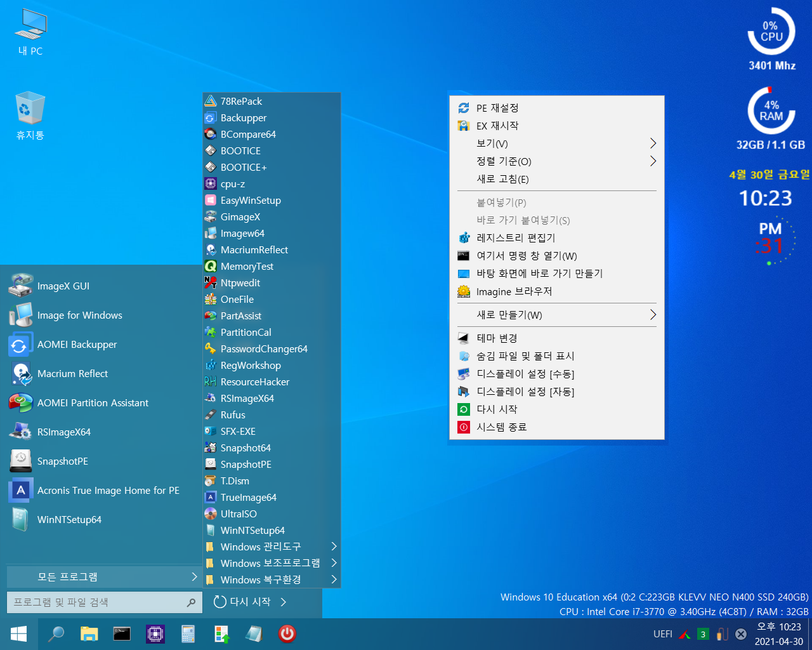The width and height of the screenshot is (812, 650).
Task: Click the 다시 시작 button in start menu
Action: [x=242, y=602]
